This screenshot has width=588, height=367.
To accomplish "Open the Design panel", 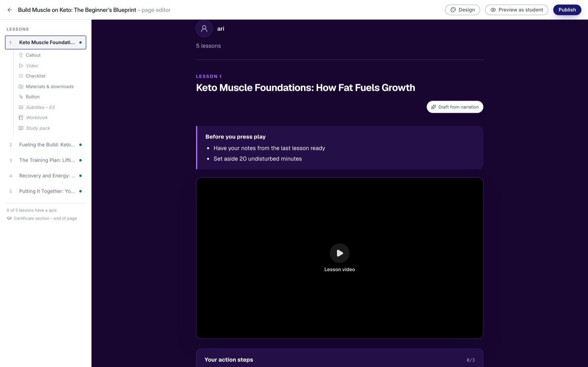I will (462, 10).
